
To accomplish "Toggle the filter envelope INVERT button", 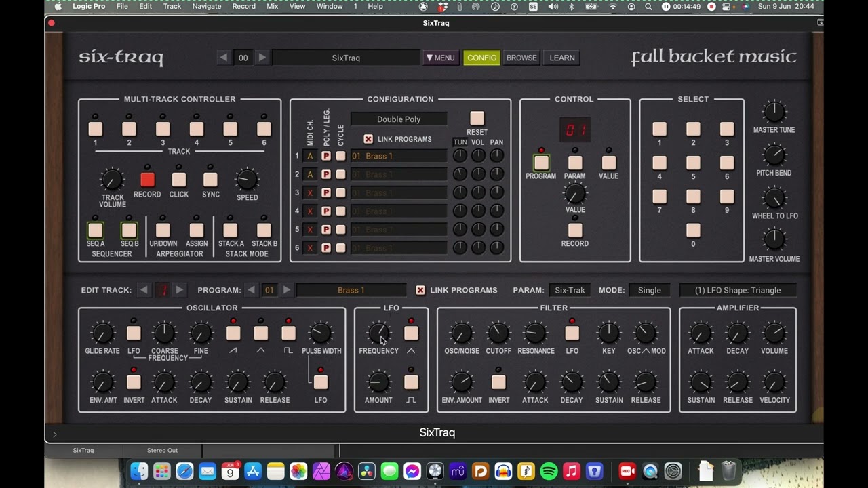I will 498,382.
